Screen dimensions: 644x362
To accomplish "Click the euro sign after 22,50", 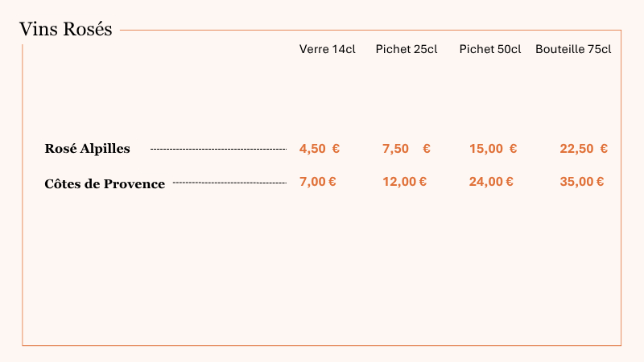I will coord(604,149).
